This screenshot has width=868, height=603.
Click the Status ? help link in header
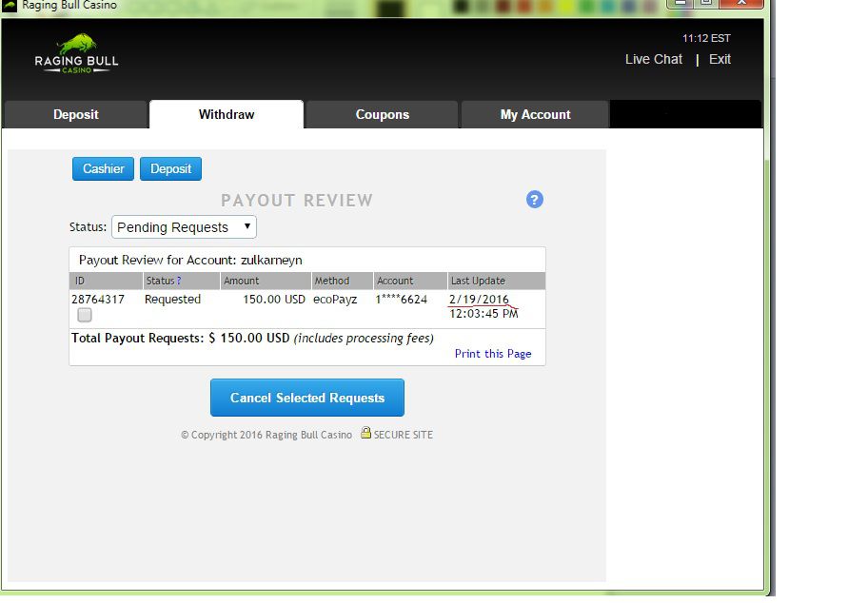pyautogui.click(x=178, y=281)
